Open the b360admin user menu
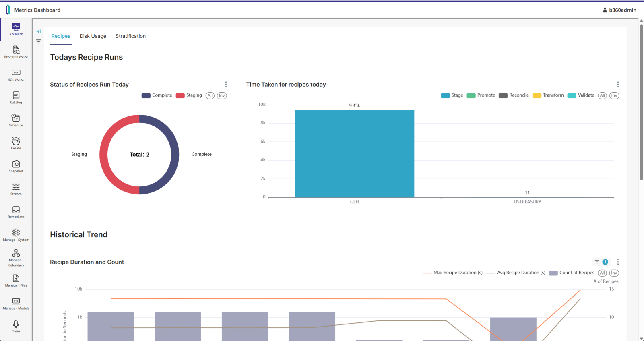644x341 pixels. pos(619,10)
